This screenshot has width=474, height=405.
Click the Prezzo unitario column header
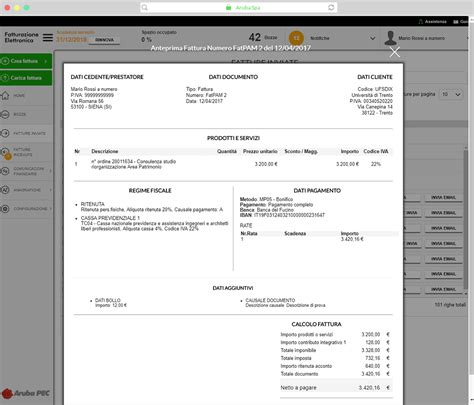pos(260,151)
